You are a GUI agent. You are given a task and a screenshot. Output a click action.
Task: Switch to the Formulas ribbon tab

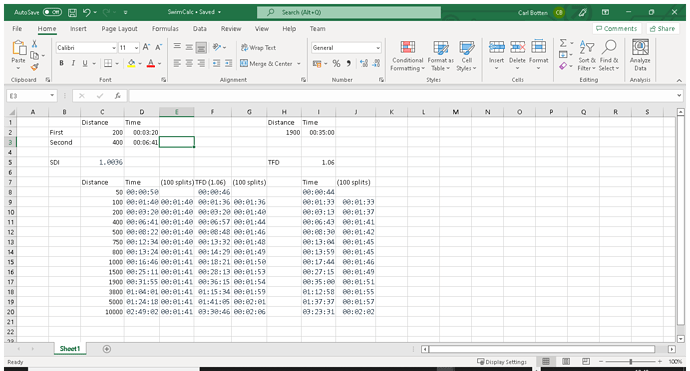click(165, 29)
